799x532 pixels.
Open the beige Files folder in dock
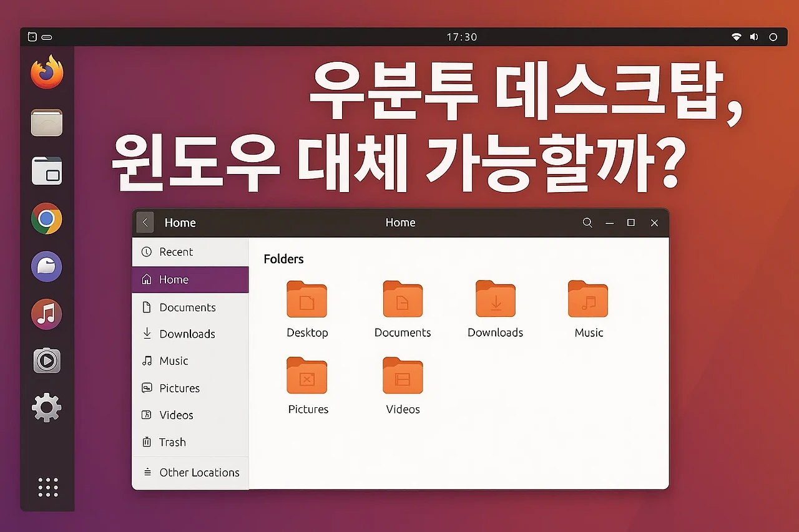(47, 122)
